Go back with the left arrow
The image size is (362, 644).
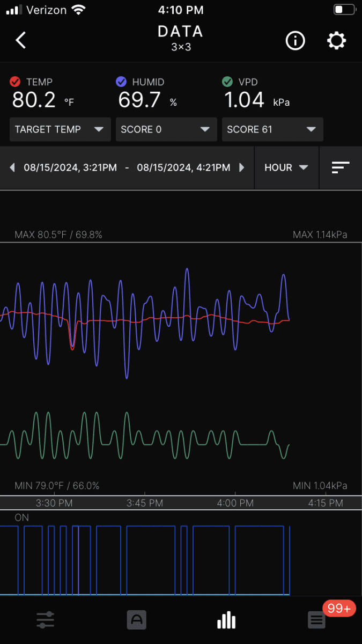(21, 40)
